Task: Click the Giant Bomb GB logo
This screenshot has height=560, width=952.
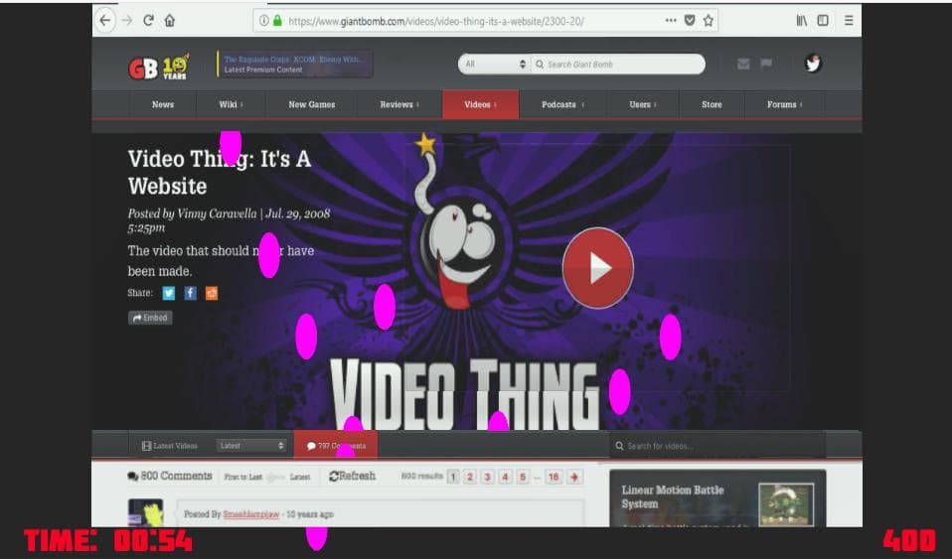Action: click(143, 69)
